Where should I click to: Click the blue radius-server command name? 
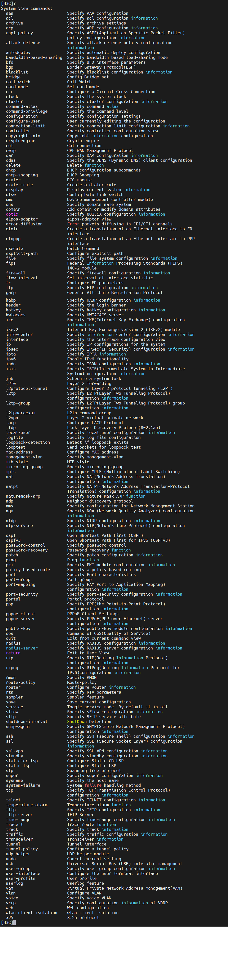(22, 648)
